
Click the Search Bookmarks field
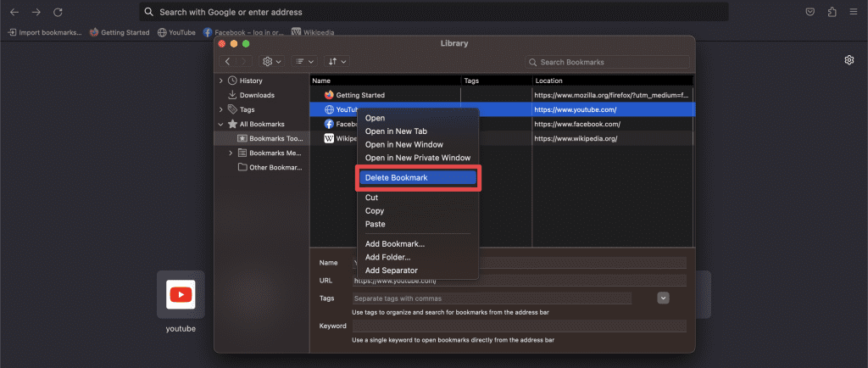coord(609,62)
